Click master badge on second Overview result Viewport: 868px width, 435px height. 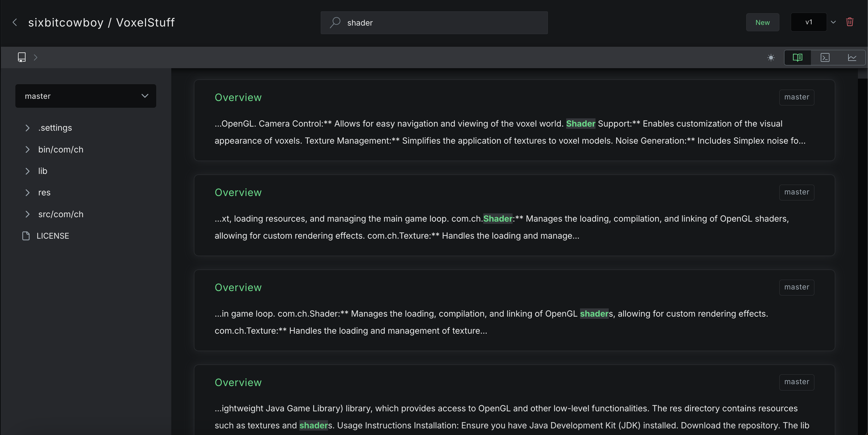click(x=797, y=192)
